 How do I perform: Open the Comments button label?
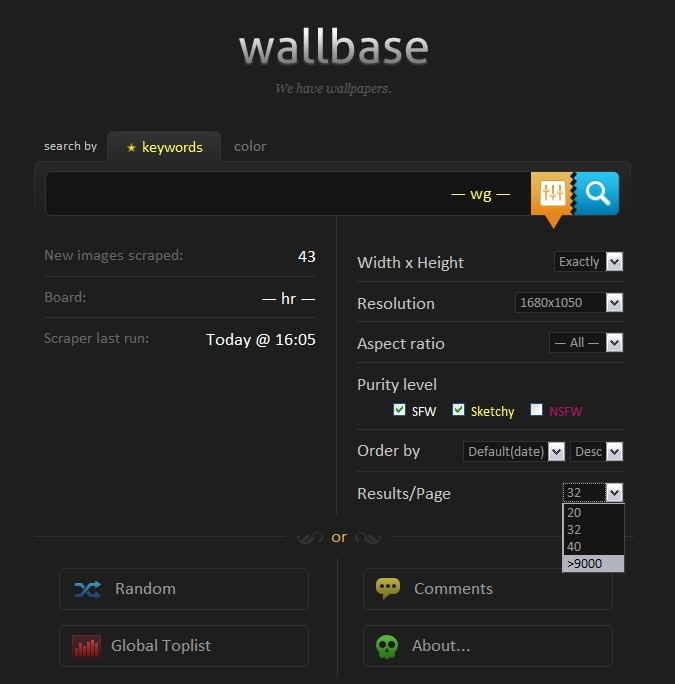453,589
